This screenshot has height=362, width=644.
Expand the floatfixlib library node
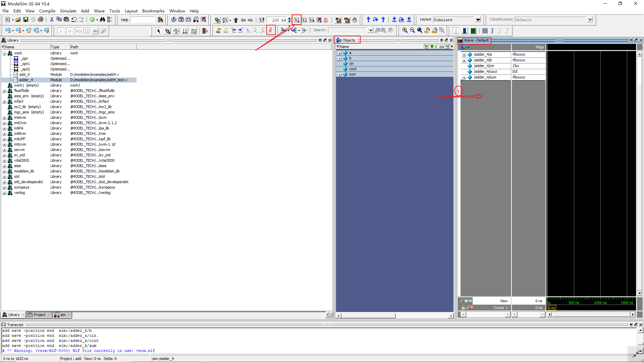pyautogui.click(x=4, y=91)
